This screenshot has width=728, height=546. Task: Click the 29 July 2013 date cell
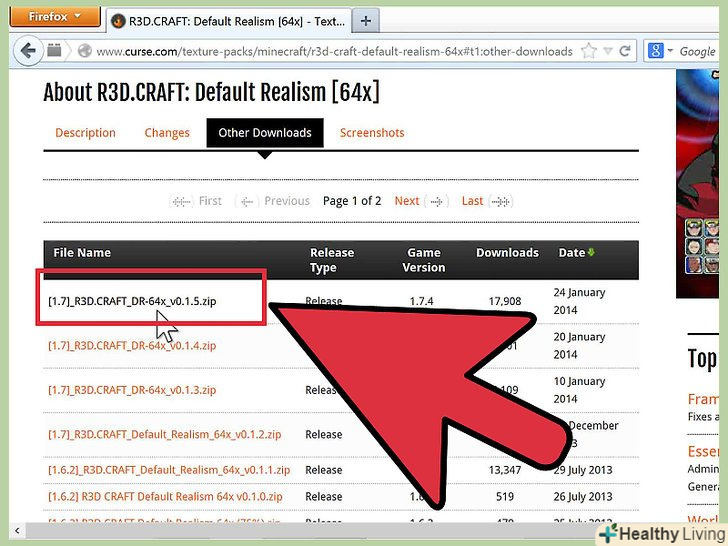pos(583,470)
